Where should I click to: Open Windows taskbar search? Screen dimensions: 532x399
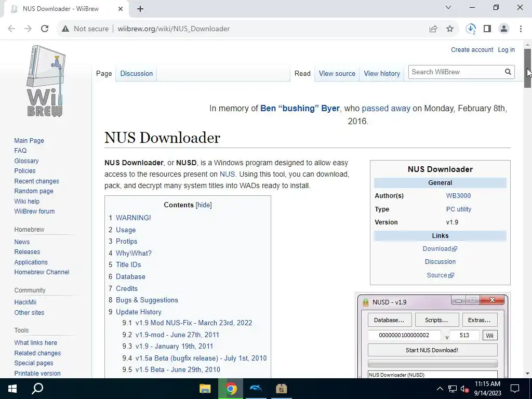click(37, 389)
